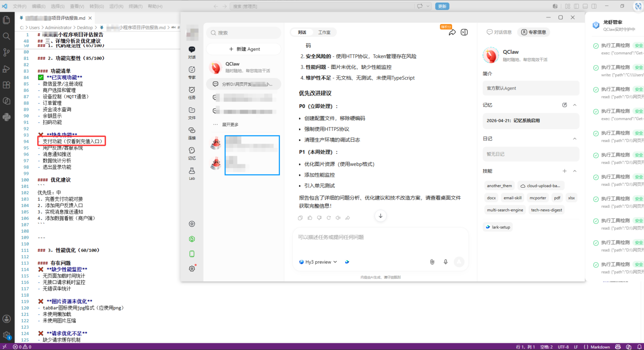This screenshot has height=350, width=644.
Task: Select the QClaw agent in the list
Action: point(244,67)
